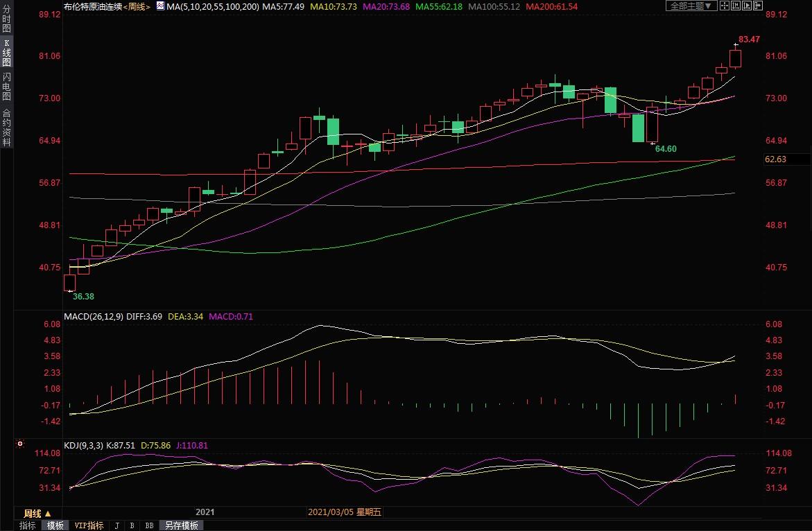Select the 指标 bottom tab
Screen dimensions: 812x531
coord(27,525)
